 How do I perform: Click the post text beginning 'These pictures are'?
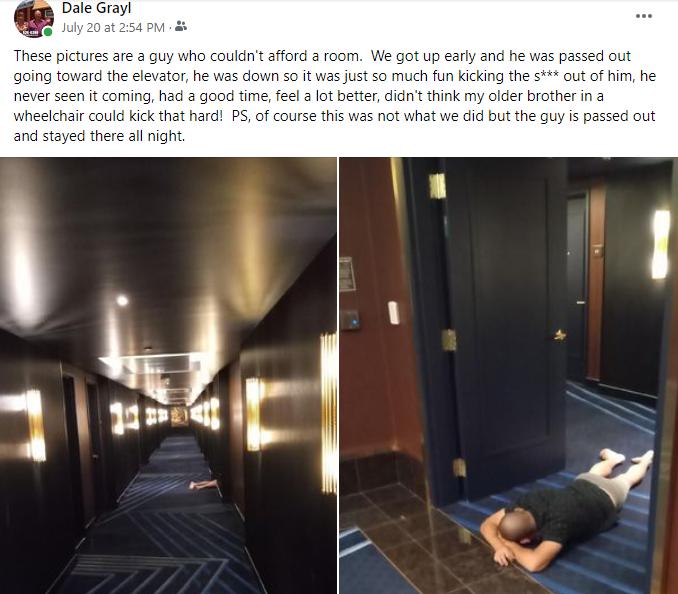click(335, 96)
